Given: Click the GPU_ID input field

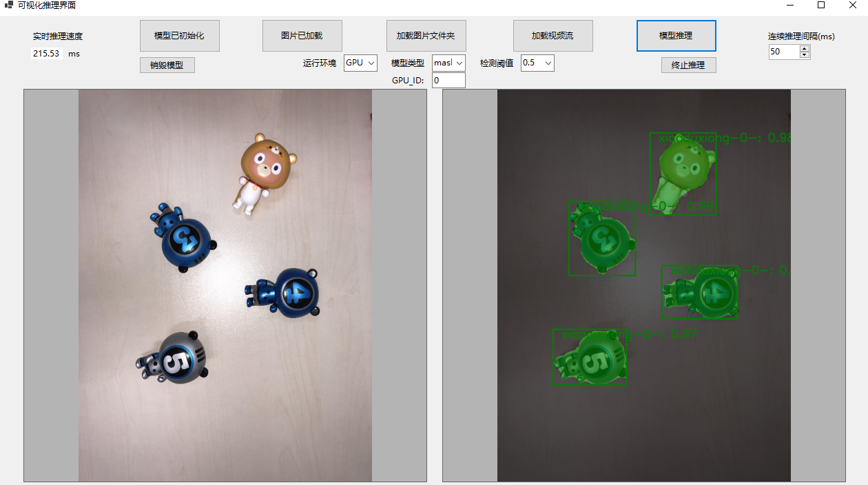Looking at the screenshot, I should 448,81.
